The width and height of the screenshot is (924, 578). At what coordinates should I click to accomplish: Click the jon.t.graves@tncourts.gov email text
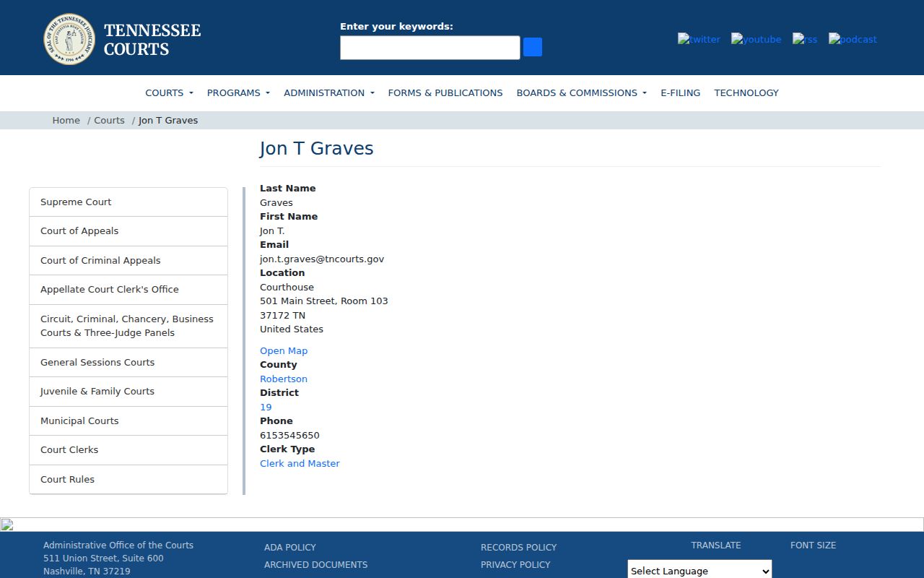322,259
